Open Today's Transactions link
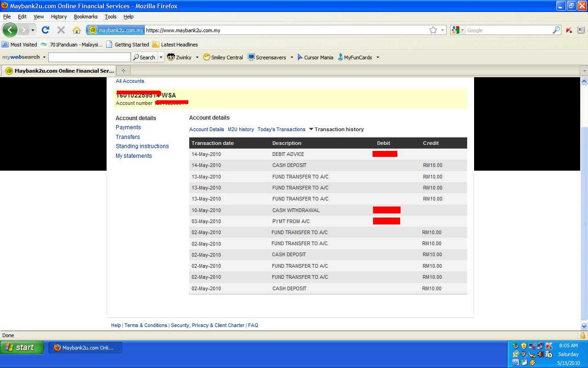The height and width of the screenshot is (368, 588). pyautogui.click(x=282, y=129)
